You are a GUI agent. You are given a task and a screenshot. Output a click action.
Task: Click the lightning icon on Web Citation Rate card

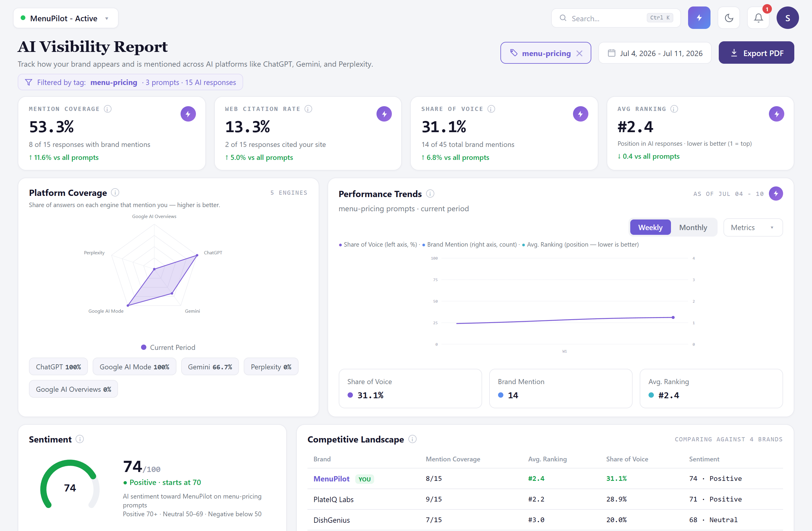(x=384, y=114)
